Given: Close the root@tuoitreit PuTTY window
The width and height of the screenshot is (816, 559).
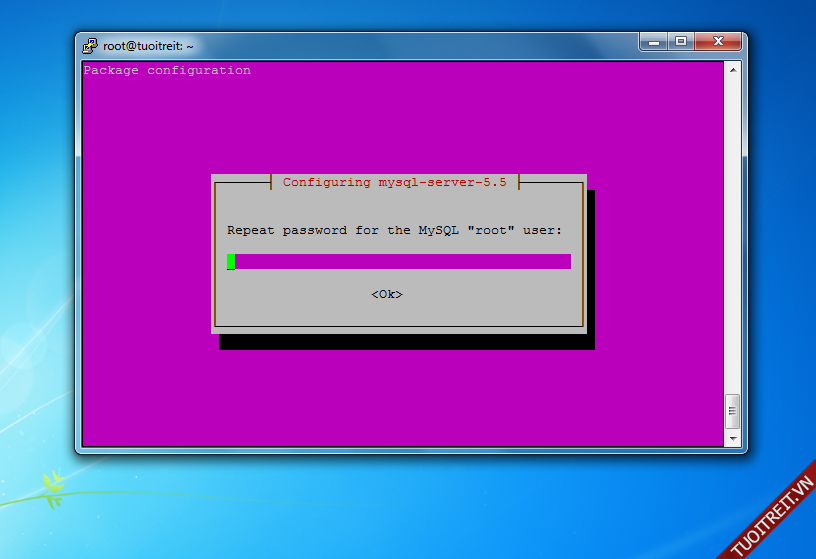Looking at the screenshot, I should pyautogui.click(x=718, y=42).
